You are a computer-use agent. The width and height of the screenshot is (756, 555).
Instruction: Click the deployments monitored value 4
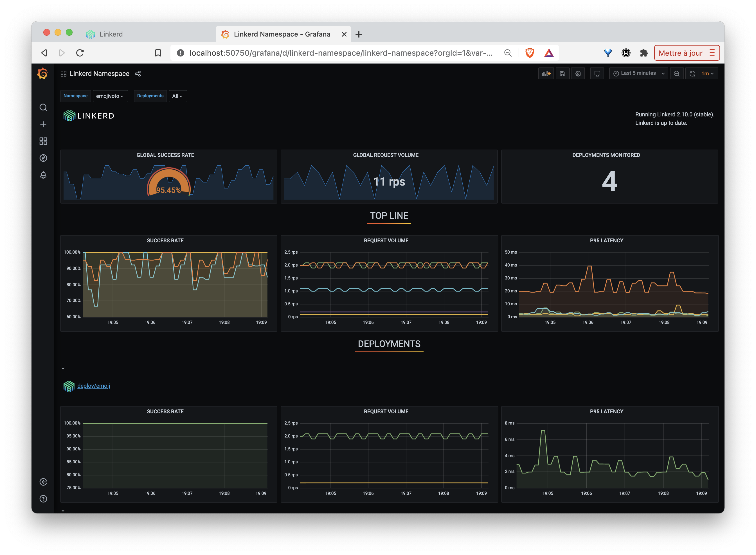[x=609, y=181]
